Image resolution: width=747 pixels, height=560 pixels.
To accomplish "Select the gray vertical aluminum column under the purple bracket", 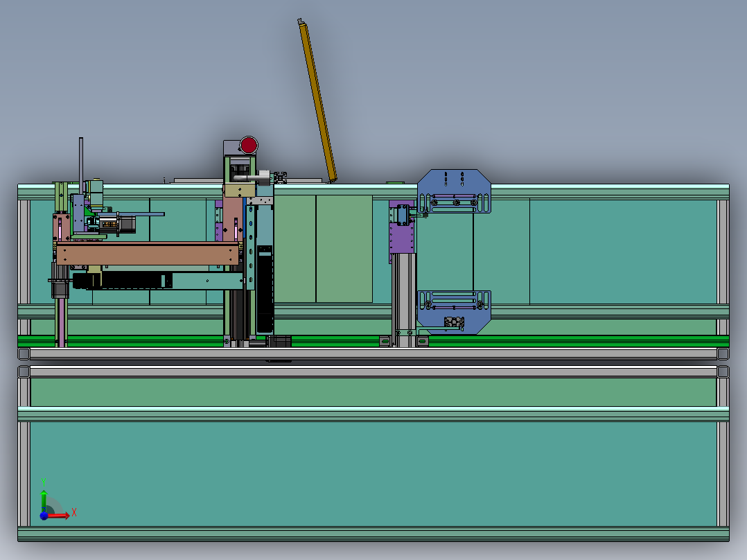I will click(403, 299).
